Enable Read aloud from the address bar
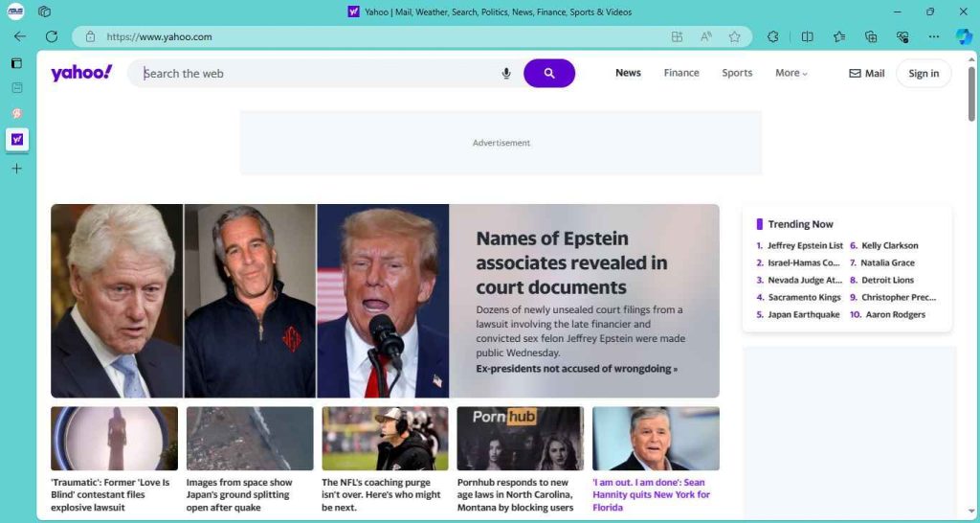The image size is (980, 523). [x=705, y=36]
